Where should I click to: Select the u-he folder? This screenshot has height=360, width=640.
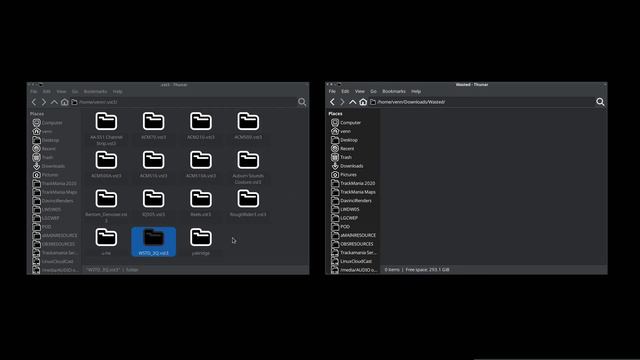point(106,242)
